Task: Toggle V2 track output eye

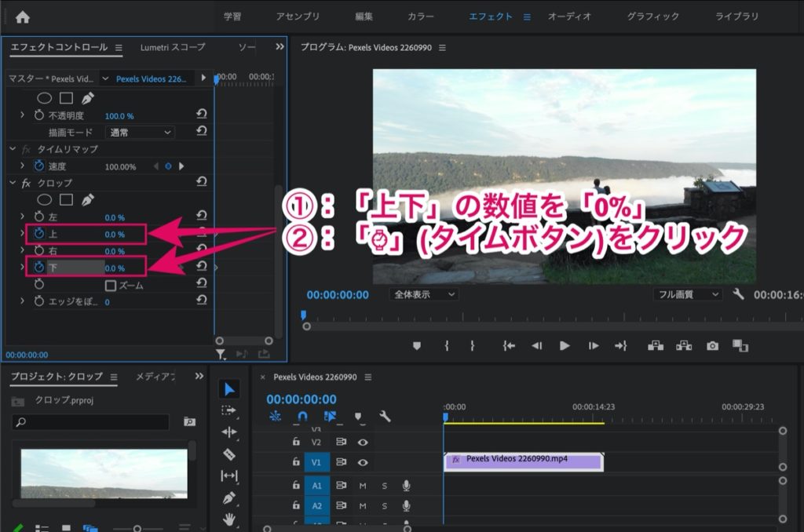Action: click(363, 442)
